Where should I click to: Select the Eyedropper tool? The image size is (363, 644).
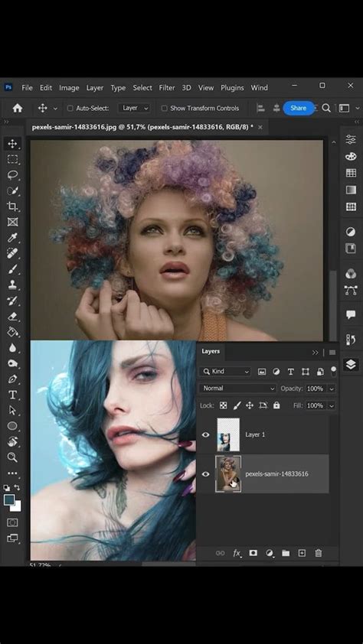click(x=12, y=238)
